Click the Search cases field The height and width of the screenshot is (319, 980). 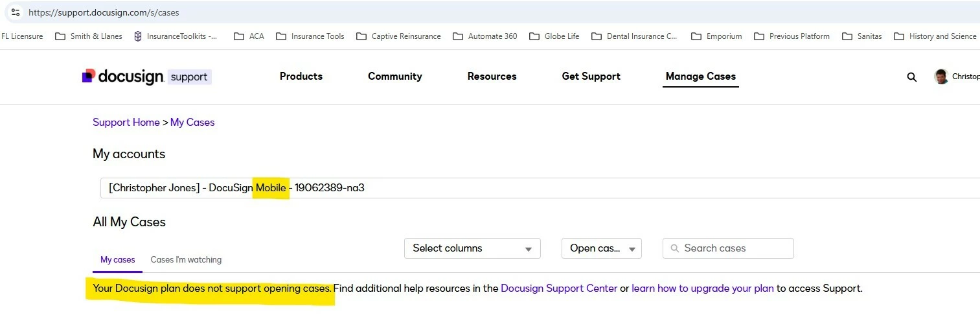(x=728, y=248)
